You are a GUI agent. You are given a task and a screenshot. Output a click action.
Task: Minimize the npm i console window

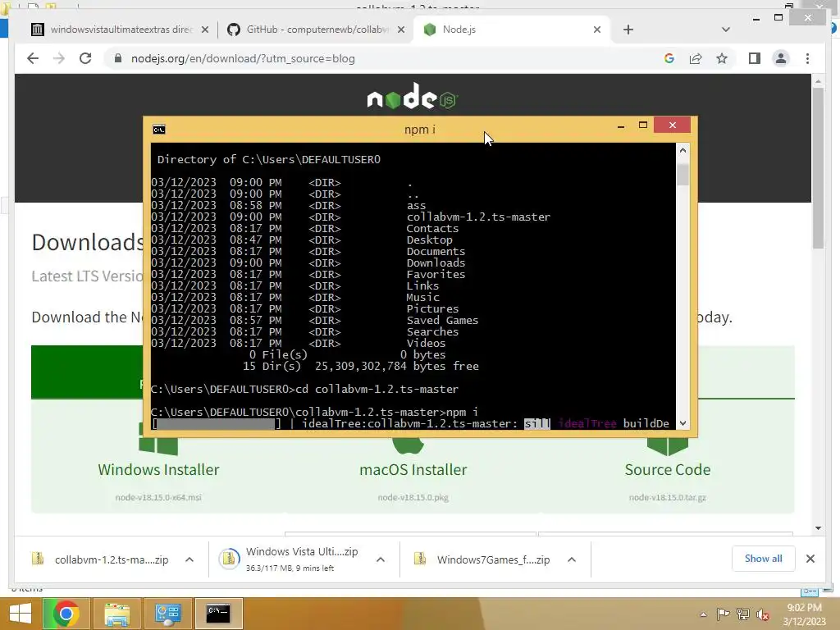point(621,126)
